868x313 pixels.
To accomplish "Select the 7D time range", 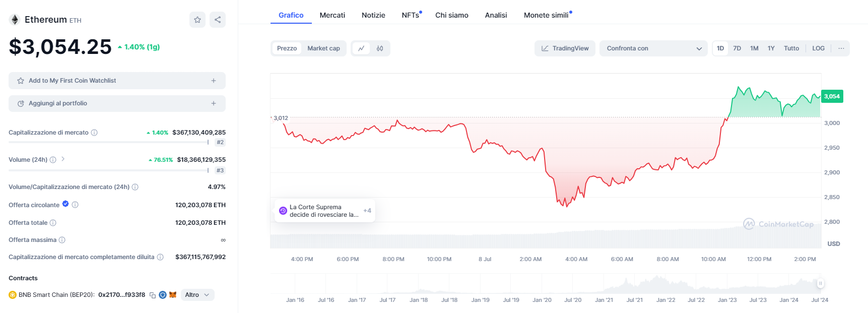I will click(x=737, y=48).
